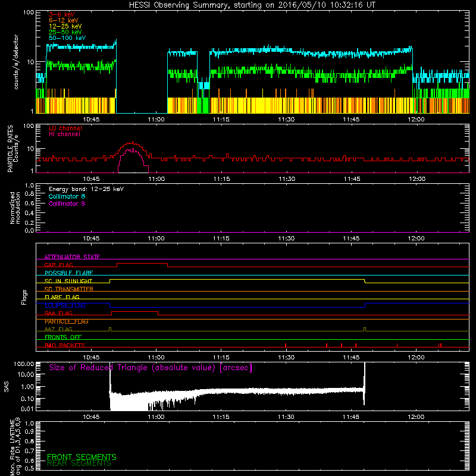Click the 0.01 value on SAS axis
This screenshot has width=476, height=476.
click(x=27, y=409)
